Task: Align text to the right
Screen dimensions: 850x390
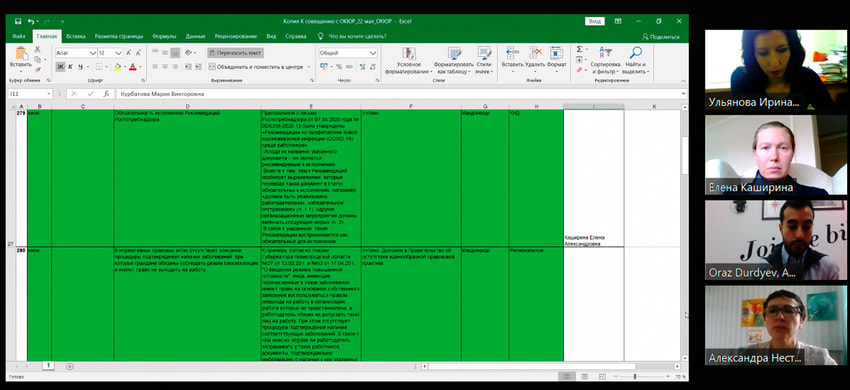Action: (x=175, y=67)
